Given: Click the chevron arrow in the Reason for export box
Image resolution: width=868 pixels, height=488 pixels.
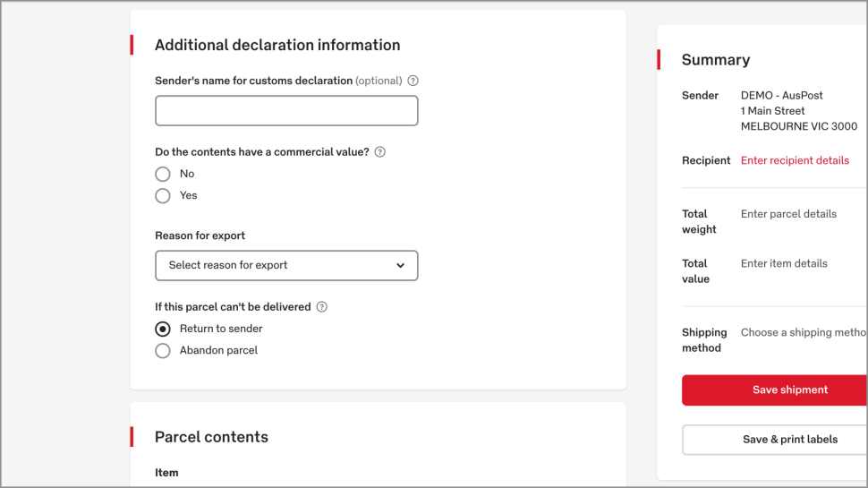Looking at the screenshot, I should [x=400, y=266].
